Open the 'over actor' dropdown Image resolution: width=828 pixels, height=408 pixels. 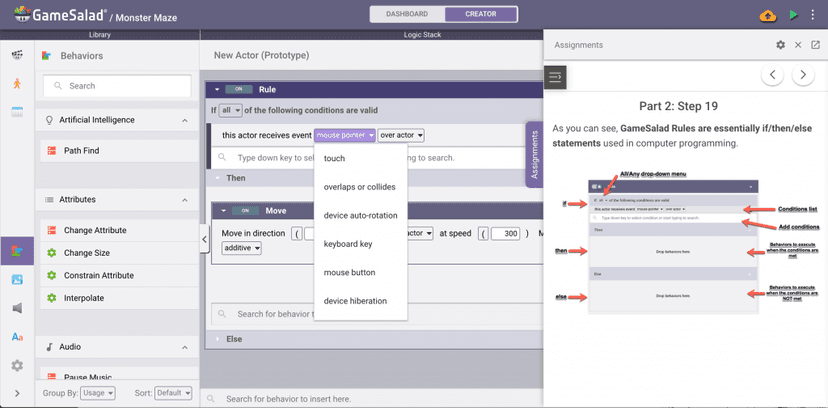coord(401,136)
